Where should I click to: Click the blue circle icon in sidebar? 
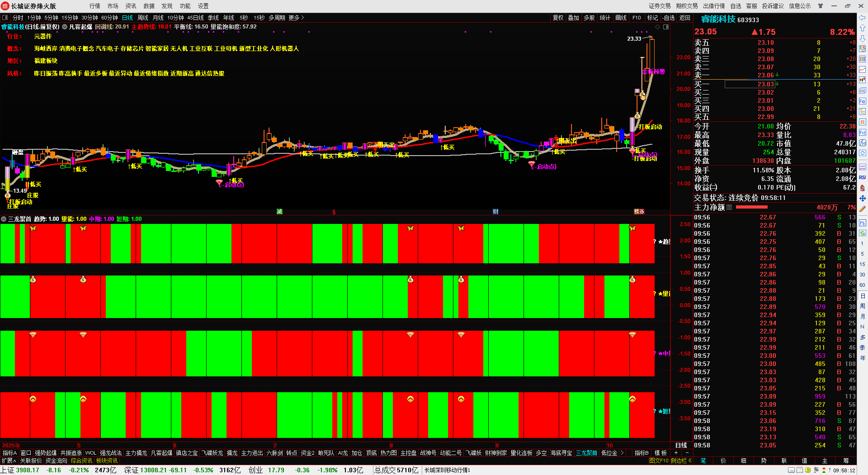pyautogui.click(x=862, y=153)
